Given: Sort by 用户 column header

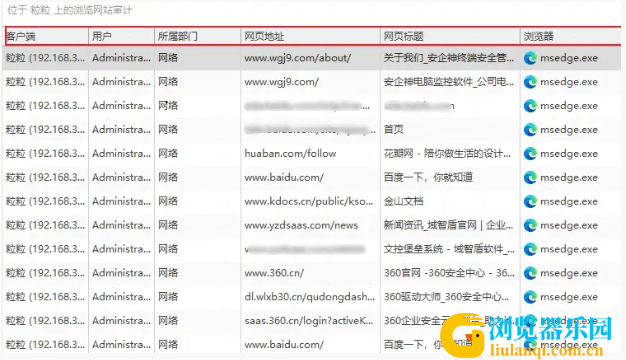Looking at the screenshot, I should (121, 36).
